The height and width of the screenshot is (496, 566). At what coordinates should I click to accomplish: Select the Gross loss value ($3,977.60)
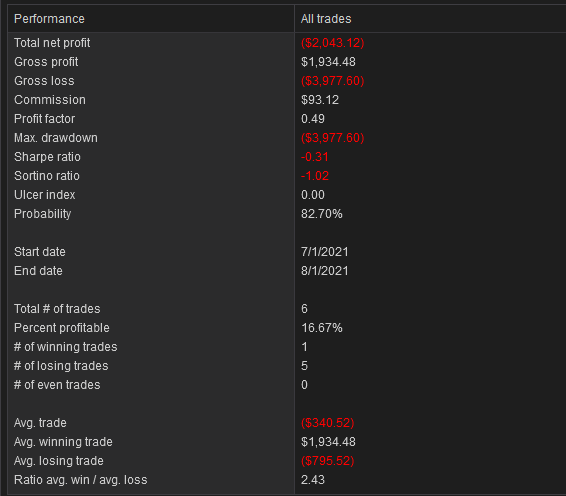pos(332,81)
